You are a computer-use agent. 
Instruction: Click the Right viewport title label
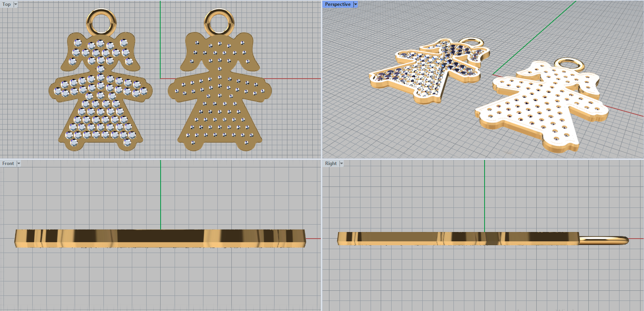click(x=330, y=164)
